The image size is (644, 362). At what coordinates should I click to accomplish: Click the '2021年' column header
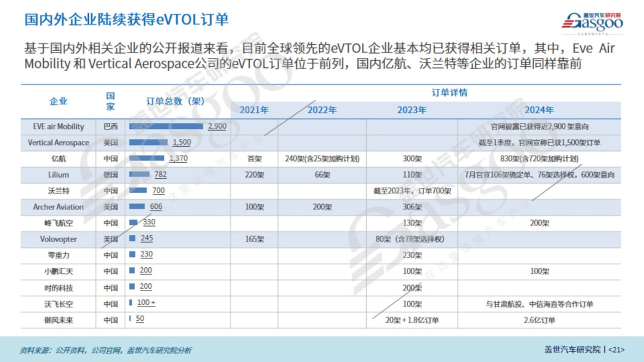pos(254,110)
